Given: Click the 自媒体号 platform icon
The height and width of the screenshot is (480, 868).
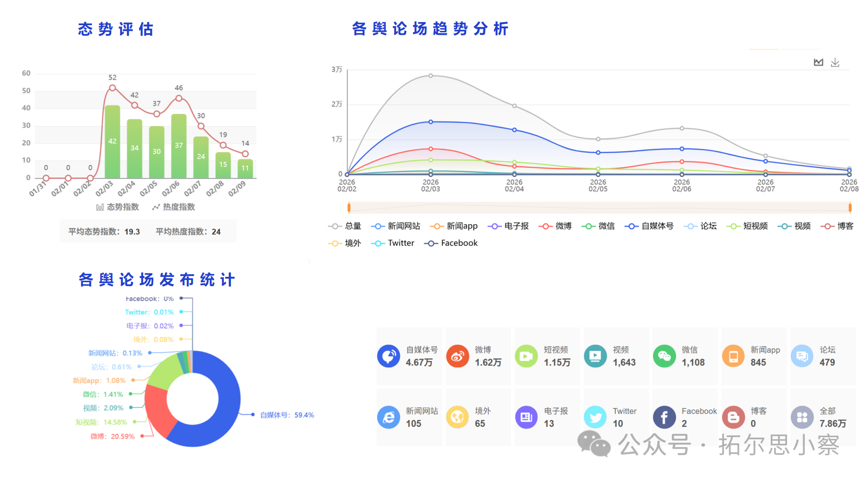Looking at the screenshot, I should click(388, 356).
